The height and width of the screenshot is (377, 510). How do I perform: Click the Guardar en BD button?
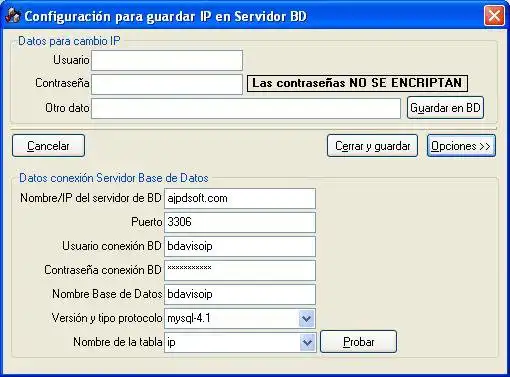[x=445, y=108]
